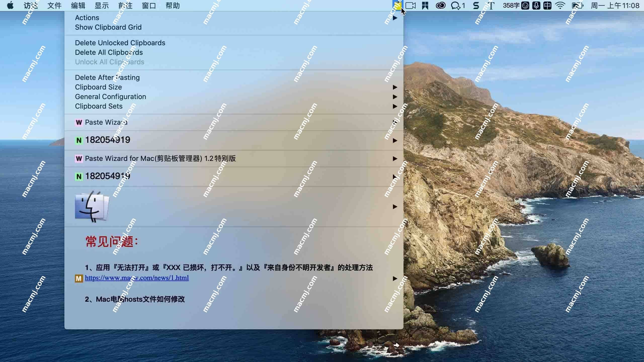Select General Configuration menu item
This screenshot has width=644, height=362.
tap(111, 96)
